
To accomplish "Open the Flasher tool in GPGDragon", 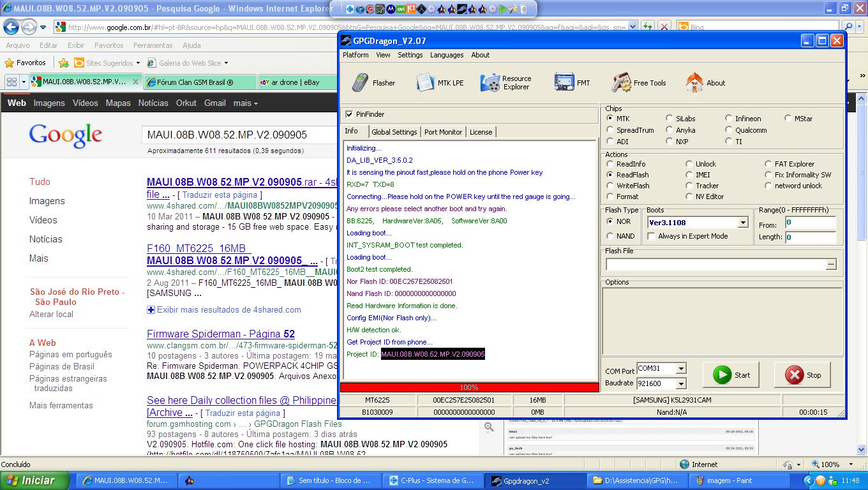I will tap(373, 83).
